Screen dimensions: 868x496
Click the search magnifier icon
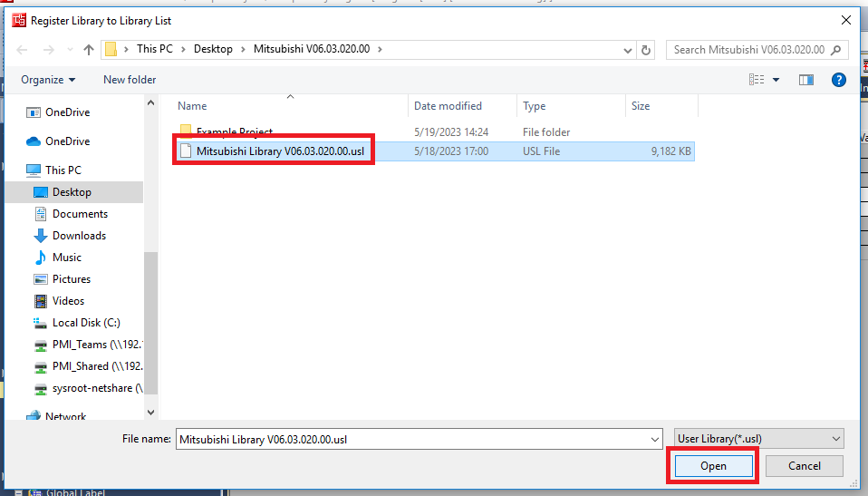835,50
